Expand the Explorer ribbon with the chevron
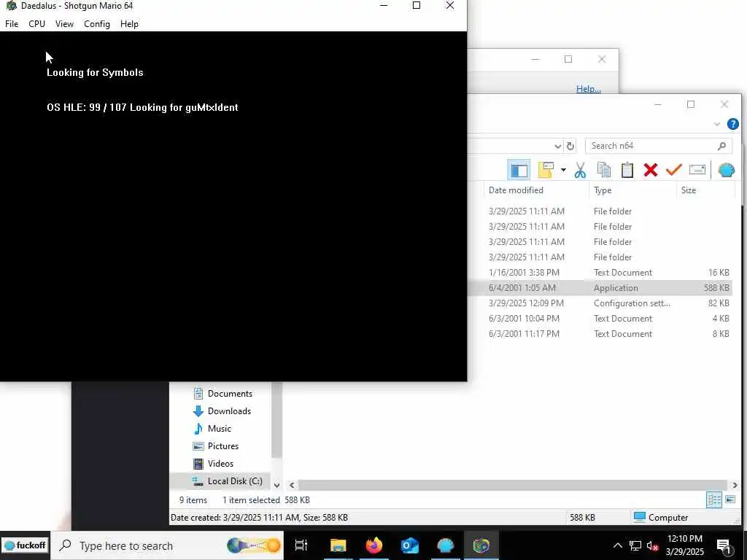This screenshot has height=560, width=747. 716,124
